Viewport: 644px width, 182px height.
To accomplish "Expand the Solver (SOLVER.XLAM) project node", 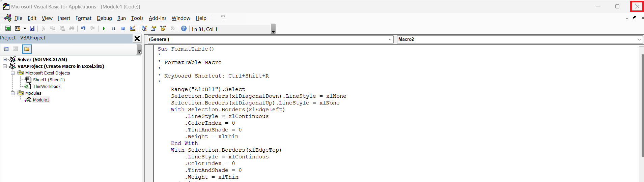I will click(x=5, y=60).
